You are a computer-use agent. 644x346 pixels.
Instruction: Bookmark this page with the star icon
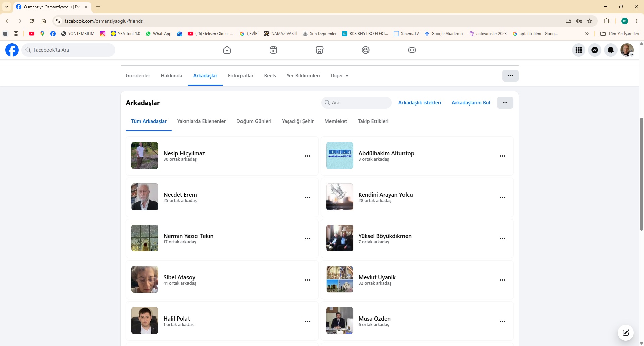[590, 21]
